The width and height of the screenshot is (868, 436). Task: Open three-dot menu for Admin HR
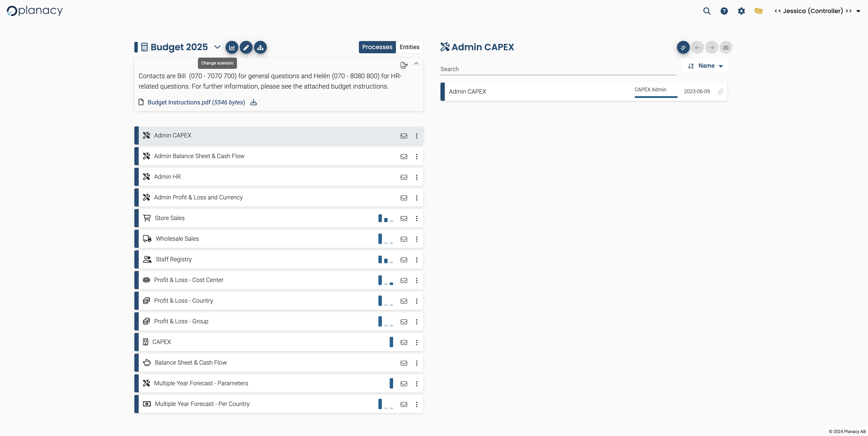417,177
